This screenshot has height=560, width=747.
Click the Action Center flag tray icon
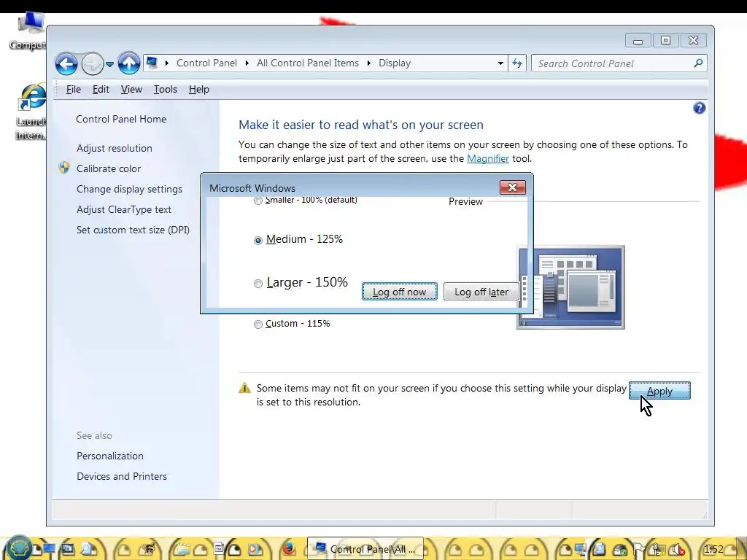click(639, 550)
